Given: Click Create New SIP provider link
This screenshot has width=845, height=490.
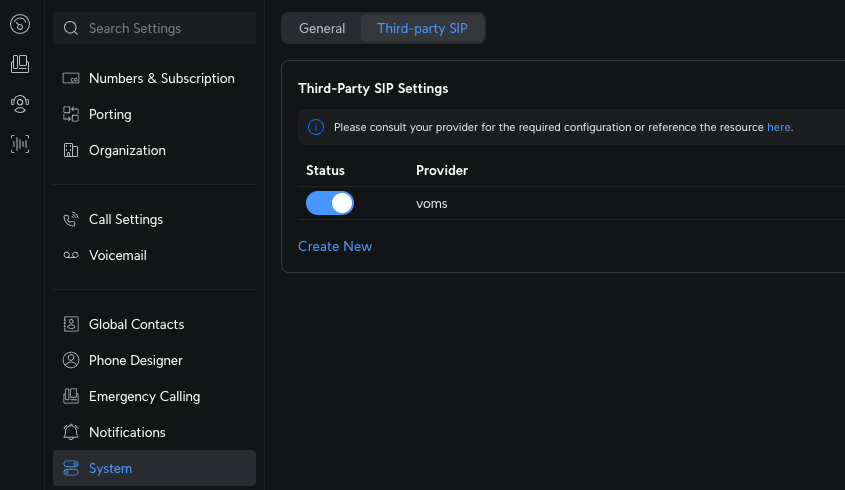Looking at the screenshot, I should 335,246.
